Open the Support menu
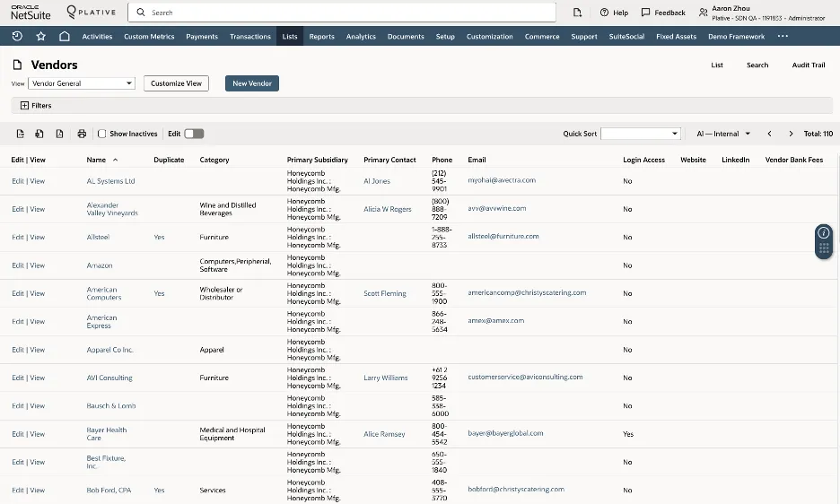Image resolution: width=840 pixels, height=504 pixels. click(584, 37)
